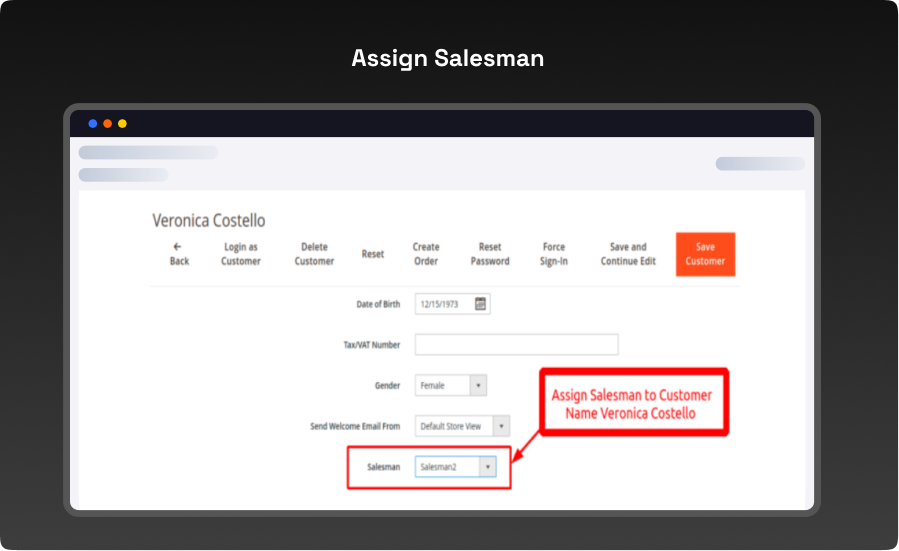Expand the Gender dropdown
The width and height of the screenshot is (899, 551).
(477, 385)
